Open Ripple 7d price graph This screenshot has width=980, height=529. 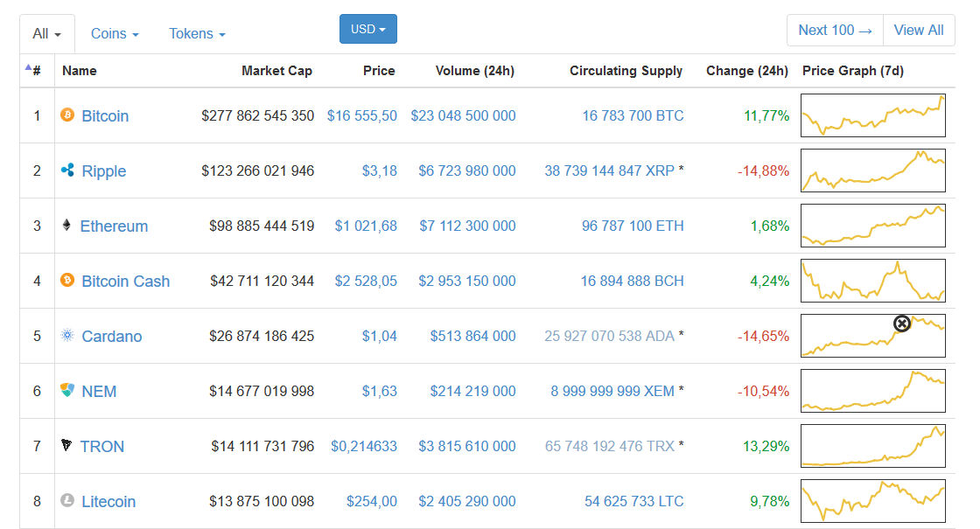tap(873, 171)
